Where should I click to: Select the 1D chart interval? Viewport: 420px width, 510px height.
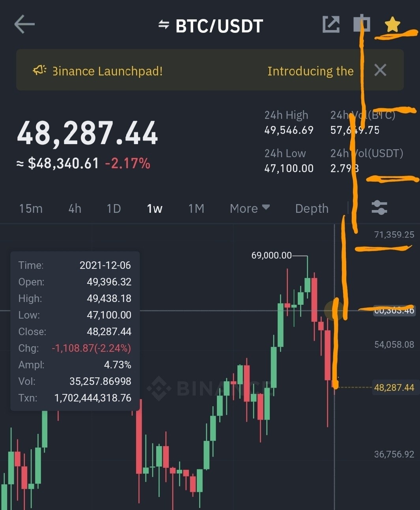(114, 208)
